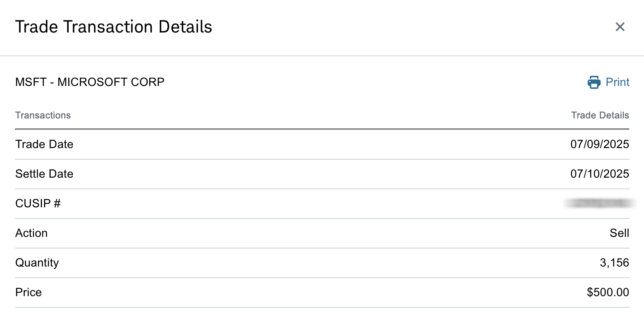The image size is (644, 316).
Task: Click the Settle Date row label
Action: pyautogui.click(x=44, y=174)
